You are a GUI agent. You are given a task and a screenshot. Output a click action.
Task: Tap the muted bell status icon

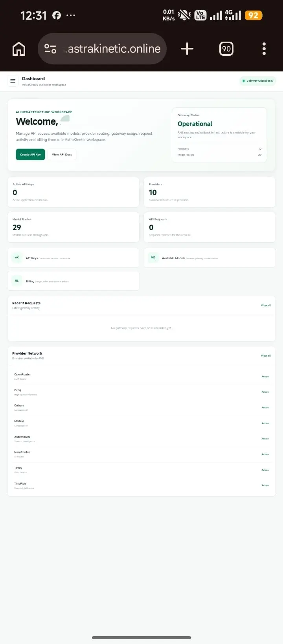click(184, 15)
